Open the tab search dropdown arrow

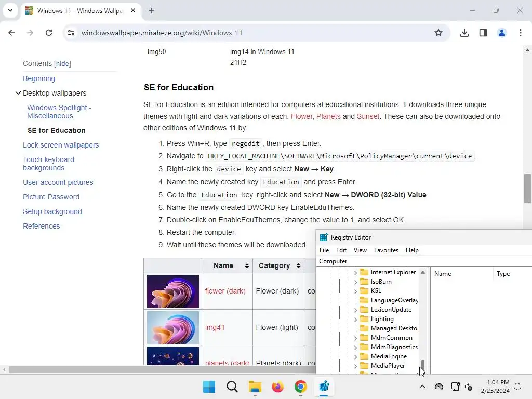(10, 10)
